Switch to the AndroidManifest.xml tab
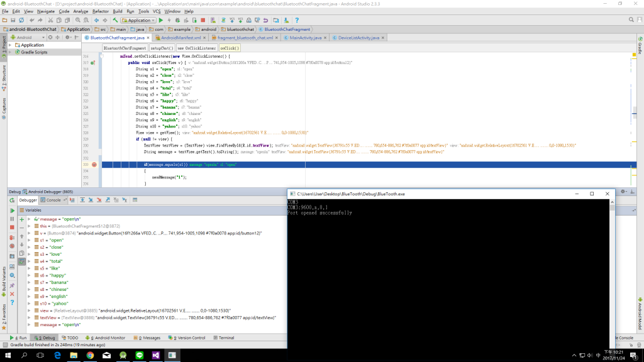Screen dimensions: 644x362 [180, 38]
